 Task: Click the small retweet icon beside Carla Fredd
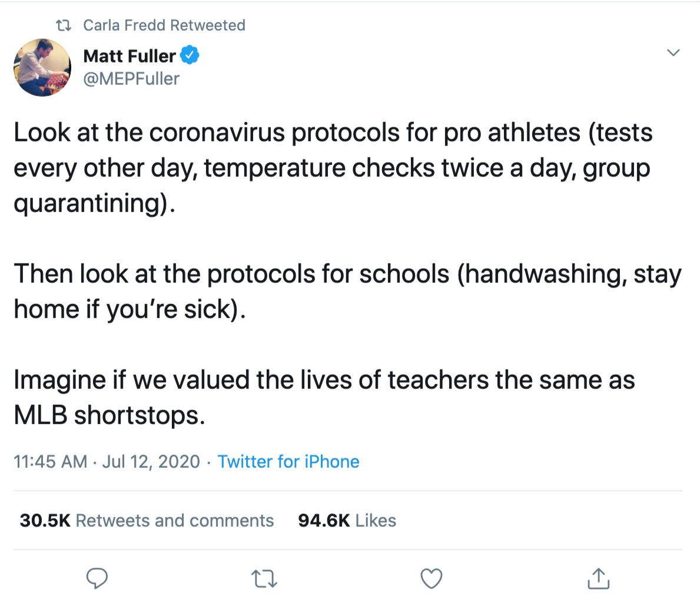(x=63, y=25)
